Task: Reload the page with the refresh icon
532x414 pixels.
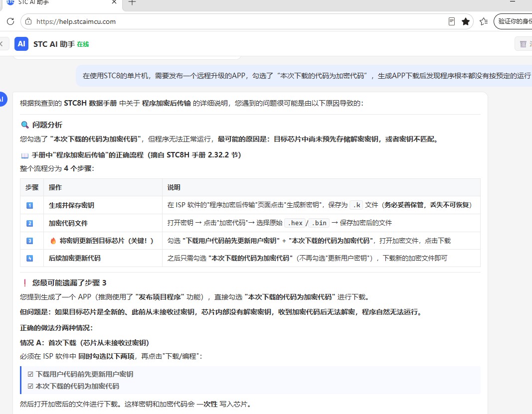Action: [10, 21]
